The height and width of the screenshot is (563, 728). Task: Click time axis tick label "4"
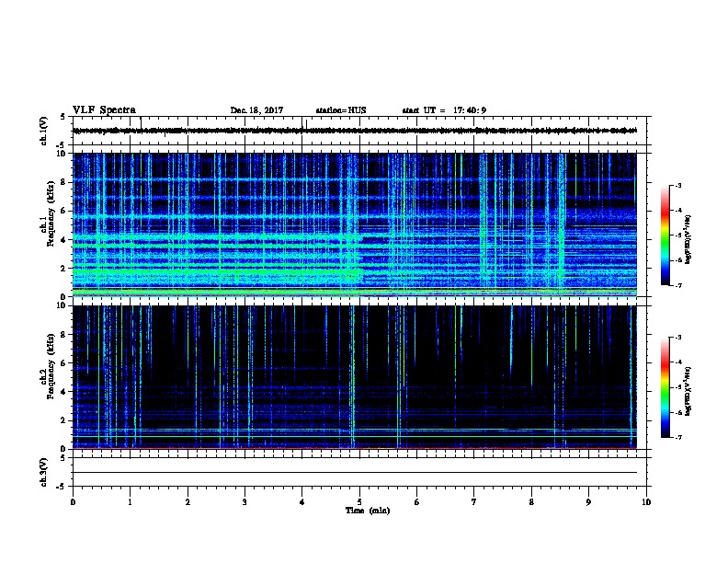pyautogui.click(x=302, y=502)
